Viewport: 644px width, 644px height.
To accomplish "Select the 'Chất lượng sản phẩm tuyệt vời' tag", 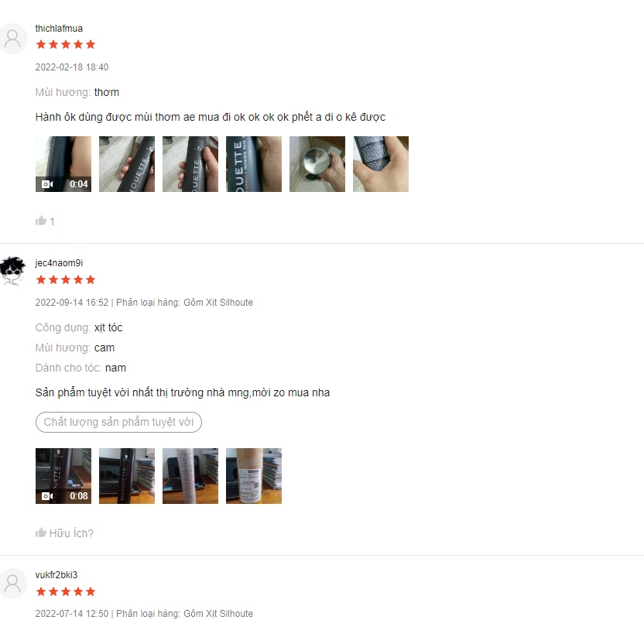I will point(118,422).
